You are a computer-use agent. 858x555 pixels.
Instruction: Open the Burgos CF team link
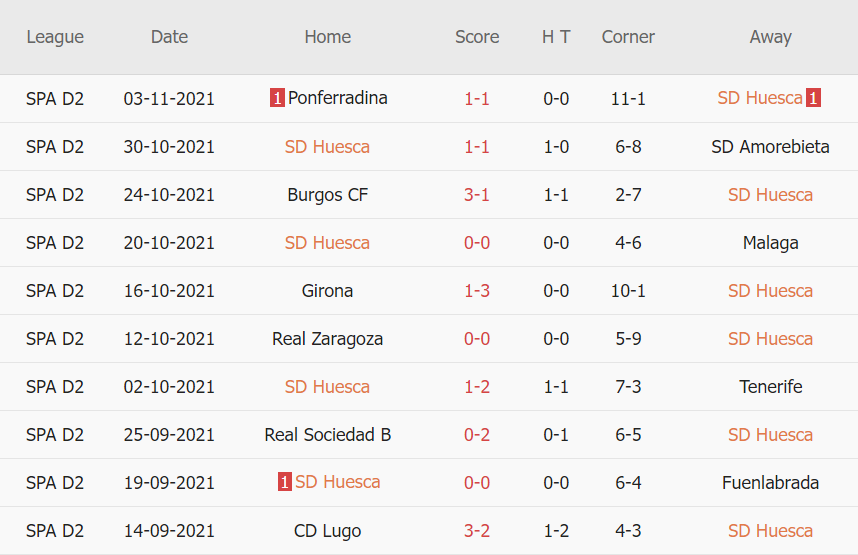(x=327, y=195)
